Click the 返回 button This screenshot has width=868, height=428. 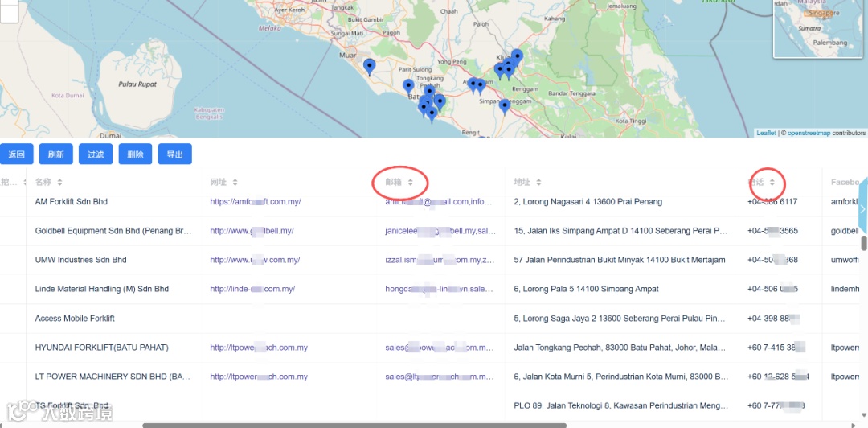point(17,154)
